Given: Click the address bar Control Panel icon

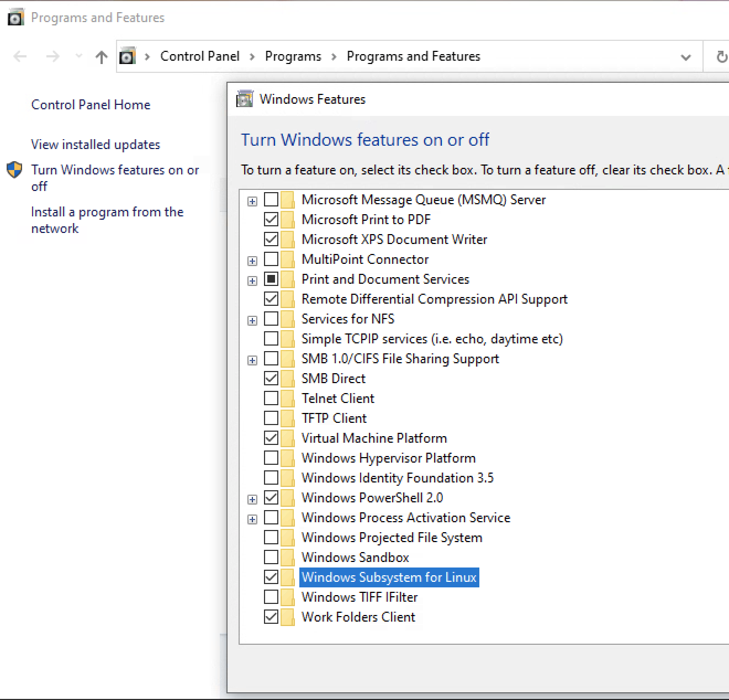Looking at the screenshot, I should [128, 56].
